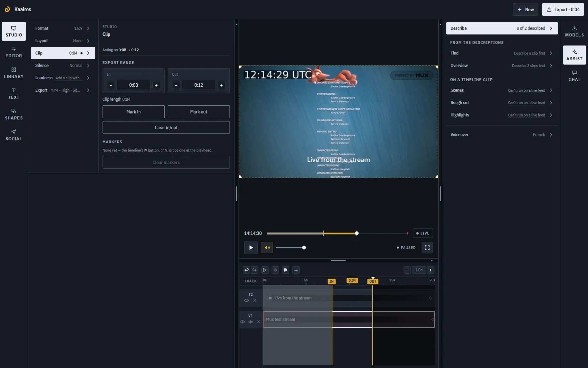
Task: Open the Social sidebar panel
Action: (x=14, y=135)
